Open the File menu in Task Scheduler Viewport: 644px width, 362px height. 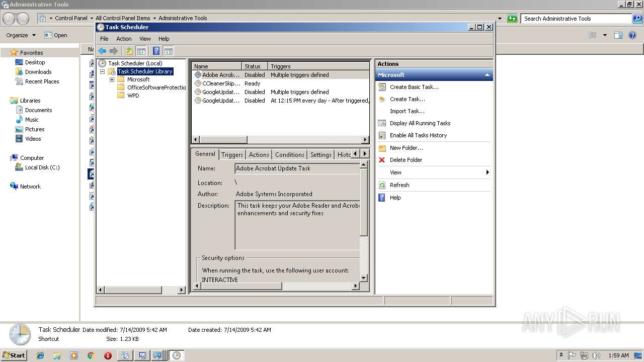pyautogui.click(x=104, y=39)
